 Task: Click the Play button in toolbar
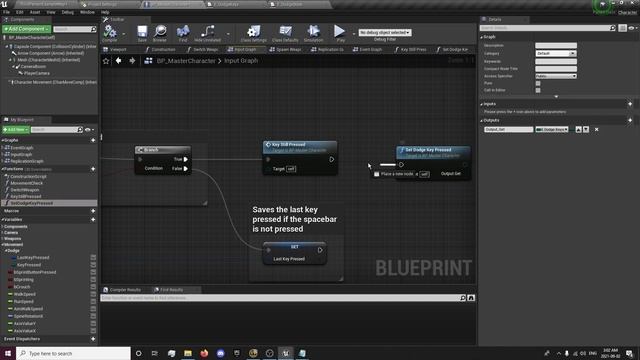[x=340, y=32]
